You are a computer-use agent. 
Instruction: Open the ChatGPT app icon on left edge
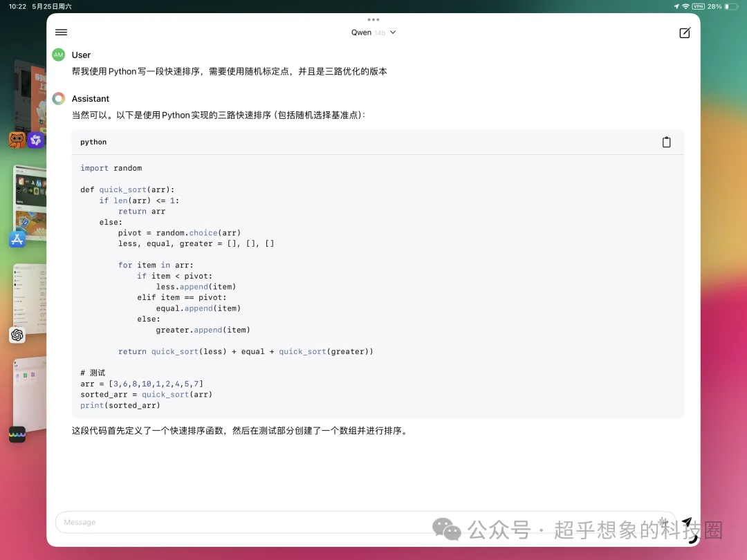(x=17, y=336)
